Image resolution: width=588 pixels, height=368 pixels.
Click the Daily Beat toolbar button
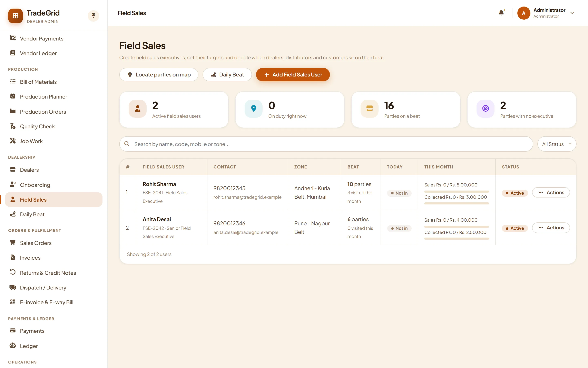click(x=227, y=75)
